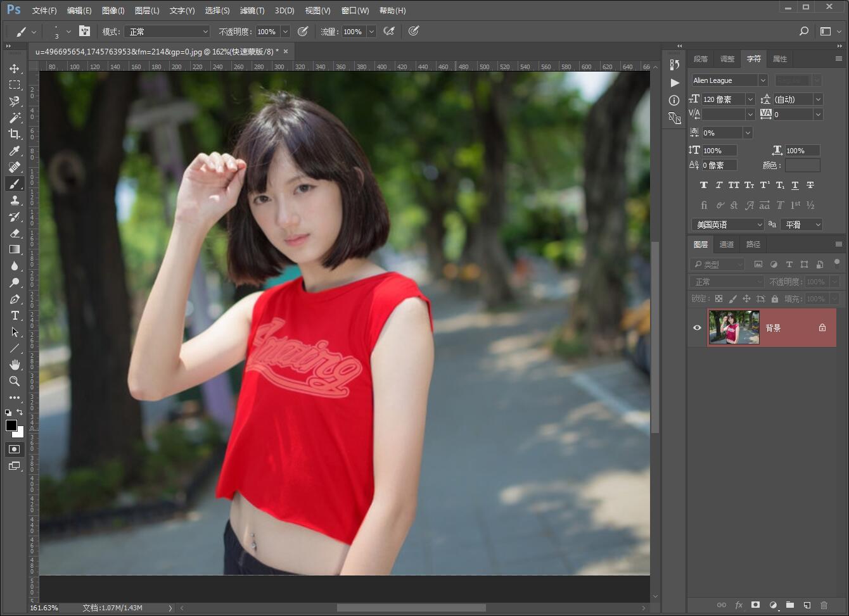The width and height of the screenshot is (849, 616).
Task: Open the 滤镜 menu
Action: pyautogui.click(x=252, y=10)
